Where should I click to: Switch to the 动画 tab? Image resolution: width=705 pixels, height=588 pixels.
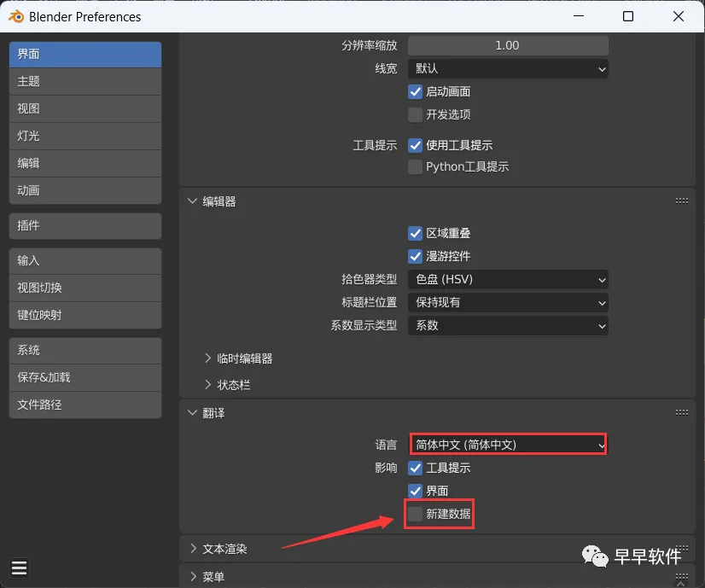pos(85,190)
